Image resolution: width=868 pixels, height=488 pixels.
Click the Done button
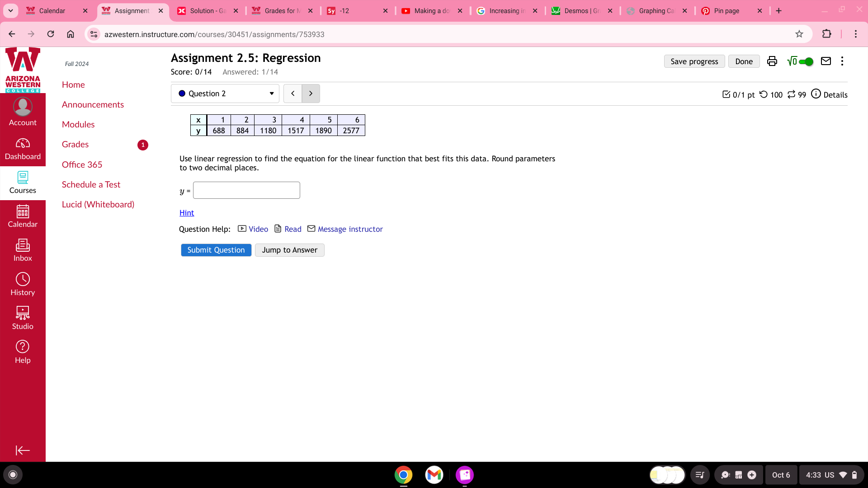[744, 61]
